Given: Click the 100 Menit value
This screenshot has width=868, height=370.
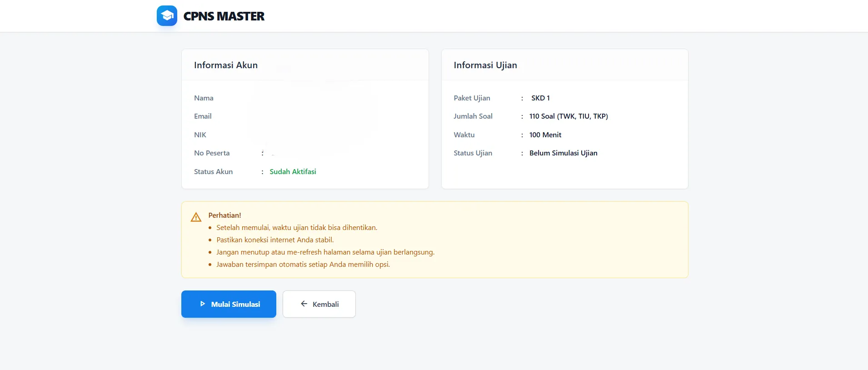Looking at the screenshot, I should (545, 135).
